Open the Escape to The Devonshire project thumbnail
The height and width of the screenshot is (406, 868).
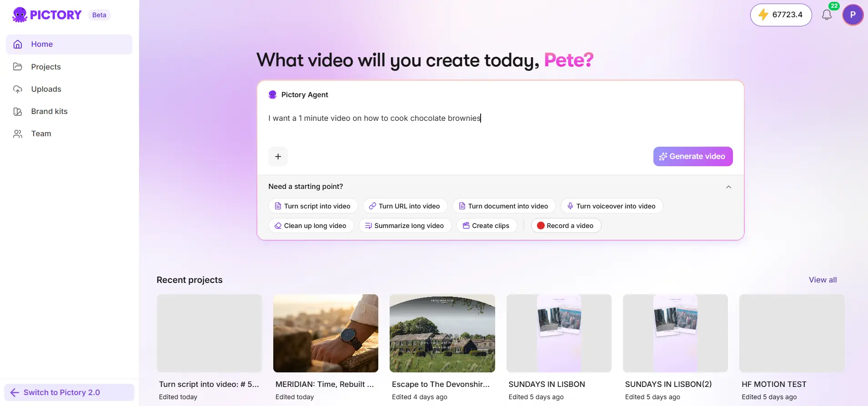(442, 333)
